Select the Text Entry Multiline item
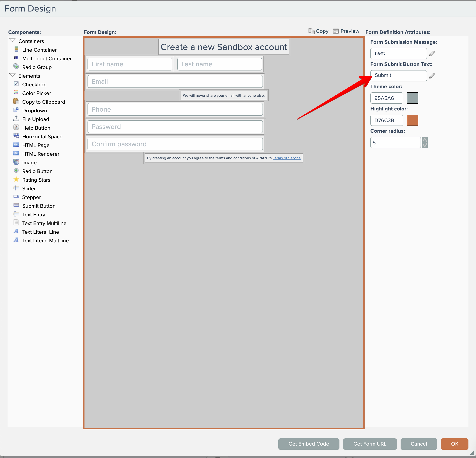The width and height of the screenshot is (476, 458). [x=44, y=223]
